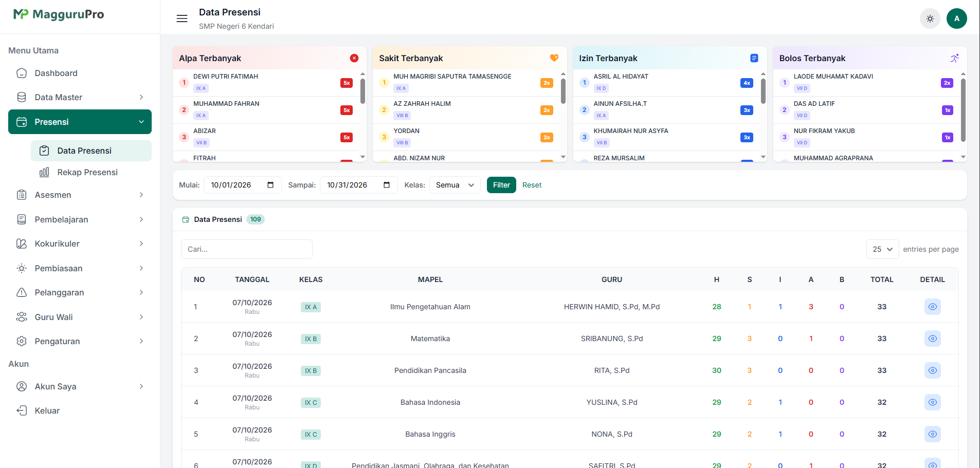Click the MagguruPro logo
Image resolution: width=980 pixels, height=468 pixels.
tap(59, 14)
